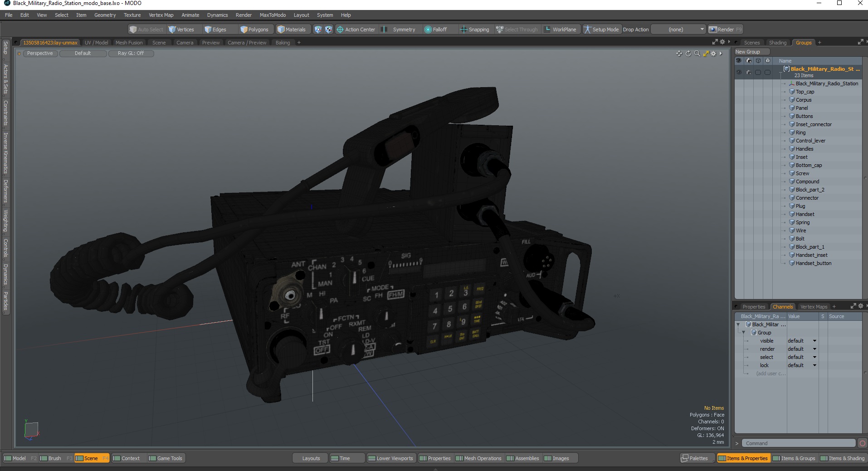Click the viewport rotate icon
Viewport: 868px width, 471px height.
688,54
